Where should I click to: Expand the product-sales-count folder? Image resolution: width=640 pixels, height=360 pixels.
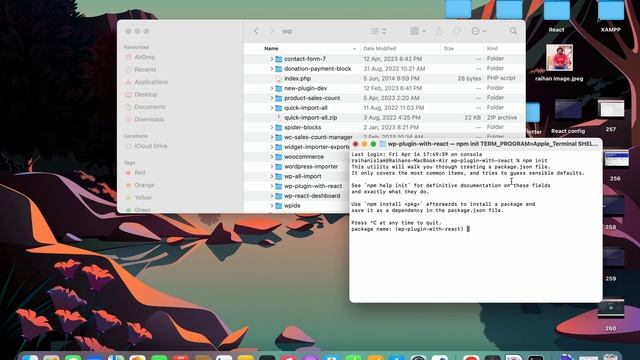pyautogui.click(x=271, y=98)
